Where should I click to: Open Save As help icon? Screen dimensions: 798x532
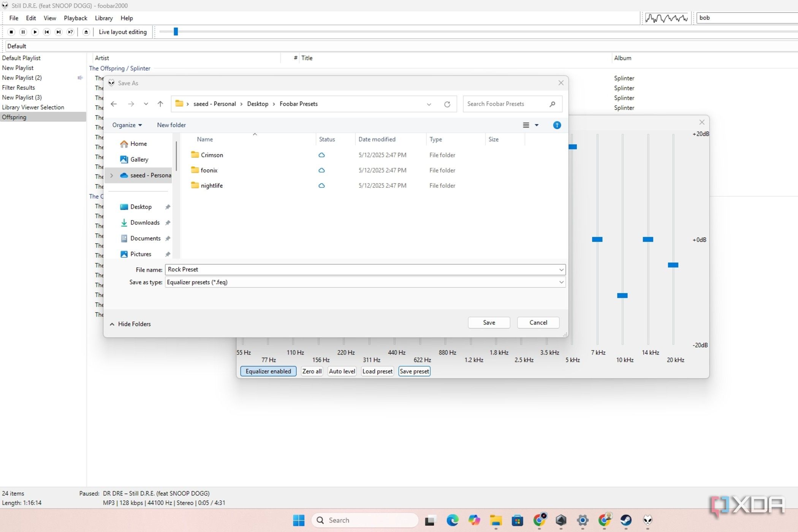tap(557, 125)
